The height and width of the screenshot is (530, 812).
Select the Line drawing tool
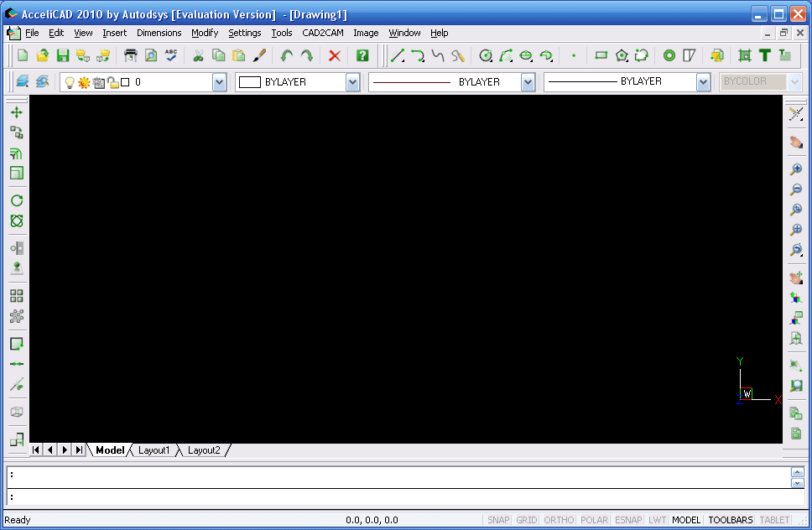[398, 55]
